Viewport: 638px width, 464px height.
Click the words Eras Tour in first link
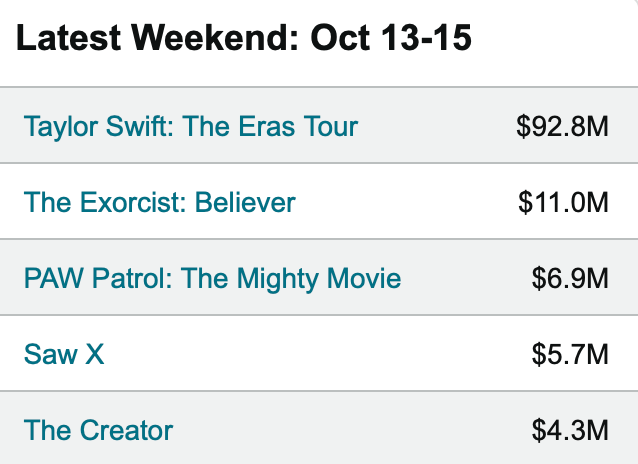(x=298, y=127)
